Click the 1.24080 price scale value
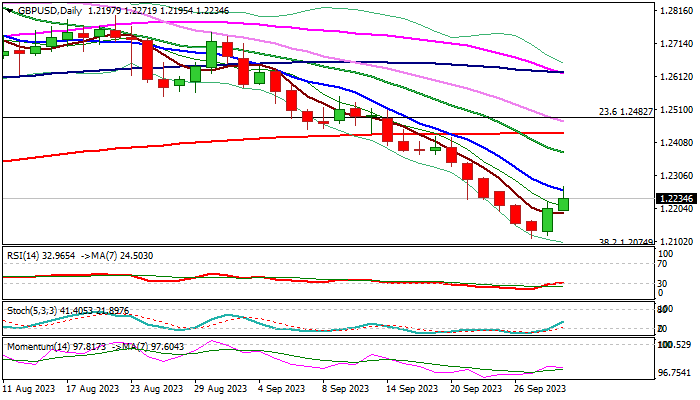This screenshot has width=700, height=400. click(675, 143)
